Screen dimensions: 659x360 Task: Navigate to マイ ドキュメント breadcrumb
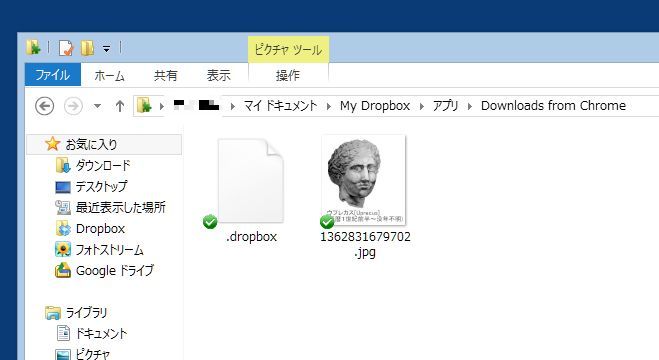[x=280, y=105]
